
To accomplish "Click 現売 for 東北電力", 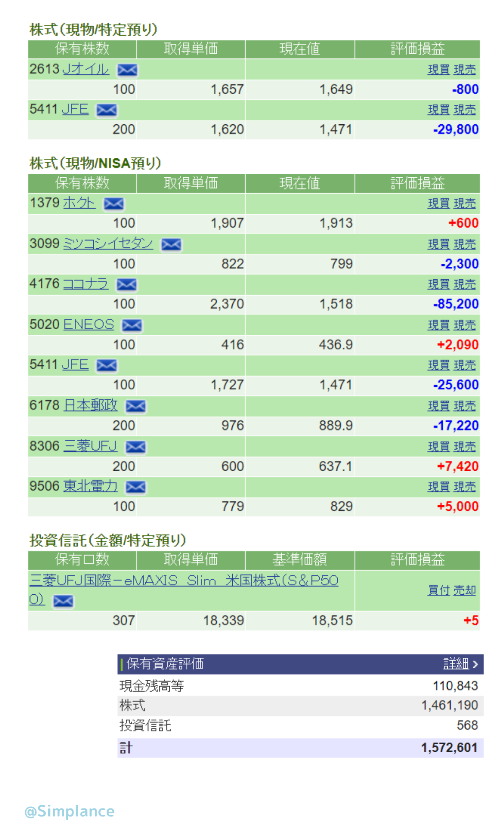I will (x=465, y=487).
